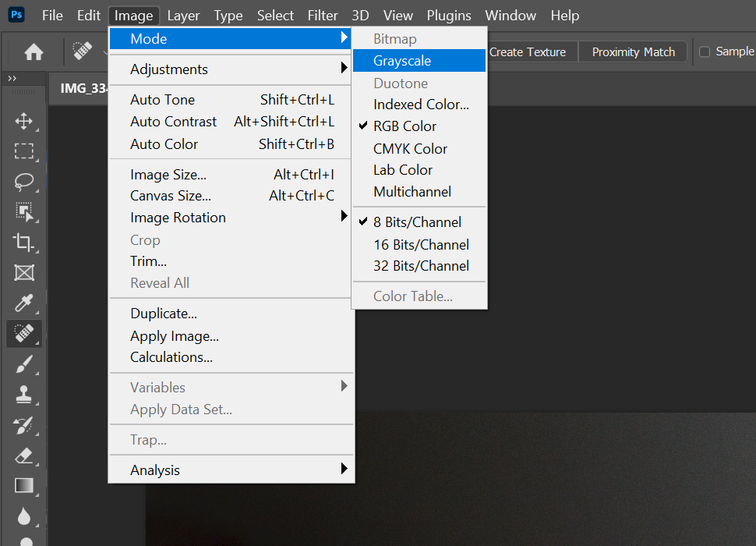This screenshot has width=756, height=546.
Task: Pick the Lasso tool
Action: coord(24,182)
